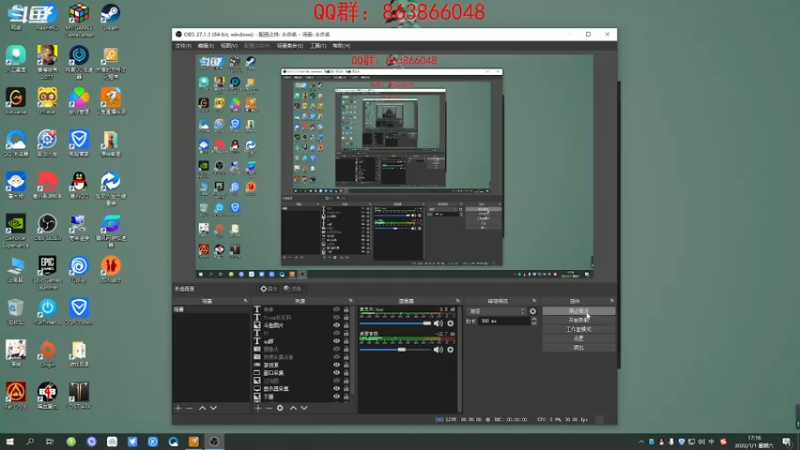Move source up in Sources panel
This screenshot has height=450, width=800.
click(293, 408)
